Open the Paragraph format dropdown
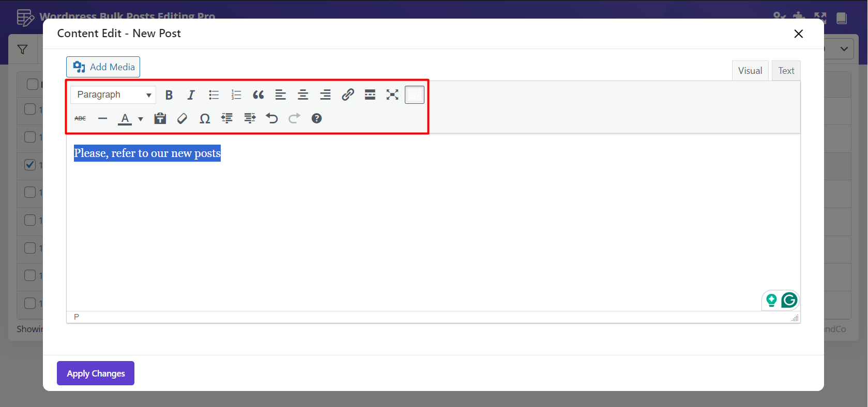The height and width of the screenshot is (407, 868). tap(113, 95)
